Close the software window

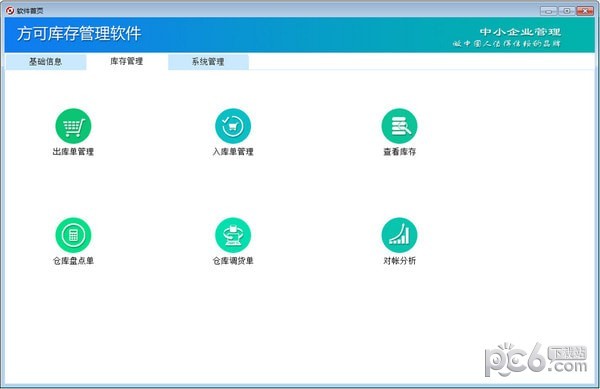click(x=585, y=11)
